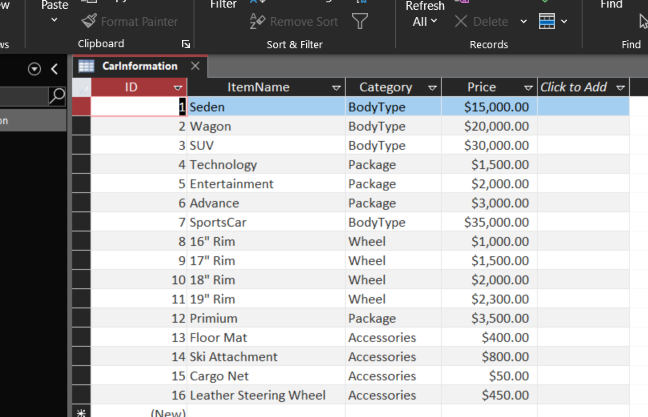Click the Wagon item name cell

click(x=266, y=126)
